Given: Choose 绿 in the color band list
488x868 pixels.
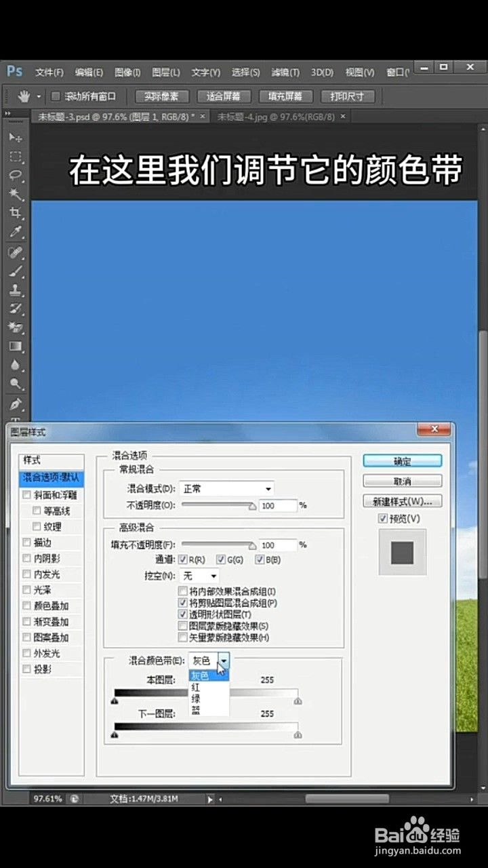Looking at the screenshot, I should (209, 698).
